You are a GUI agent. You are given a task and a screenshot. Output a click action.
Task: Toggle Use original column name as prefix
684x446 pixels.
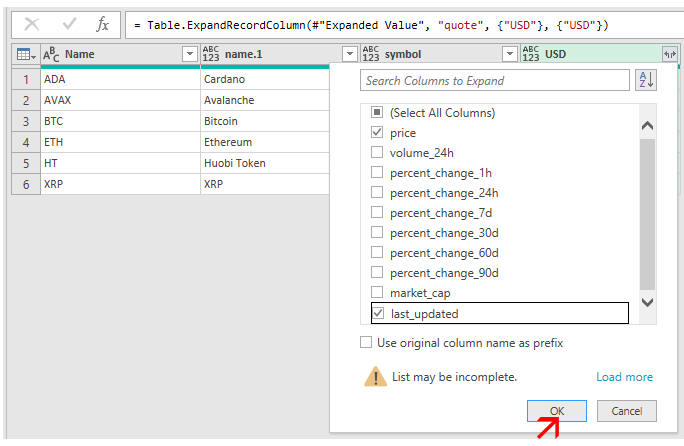367,343
